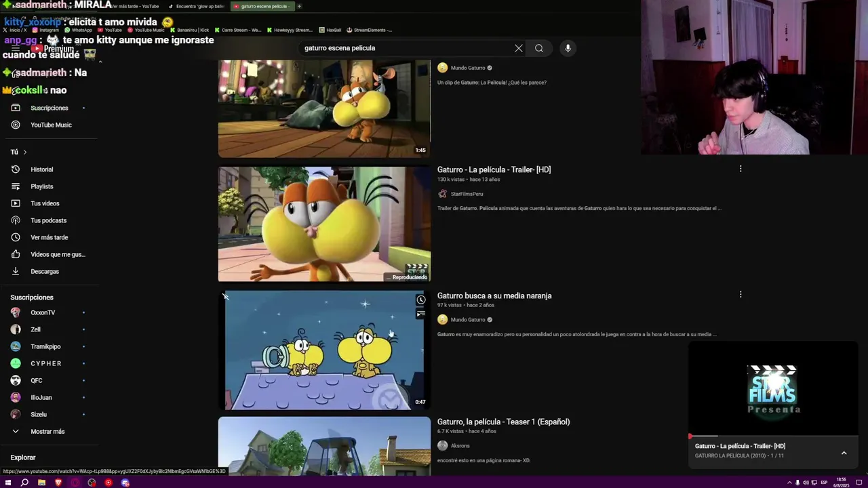Open Suscripciones in the sidebar
Image resolution: width=868 pixels, height=488 pixels.
[x=49, y=108]
